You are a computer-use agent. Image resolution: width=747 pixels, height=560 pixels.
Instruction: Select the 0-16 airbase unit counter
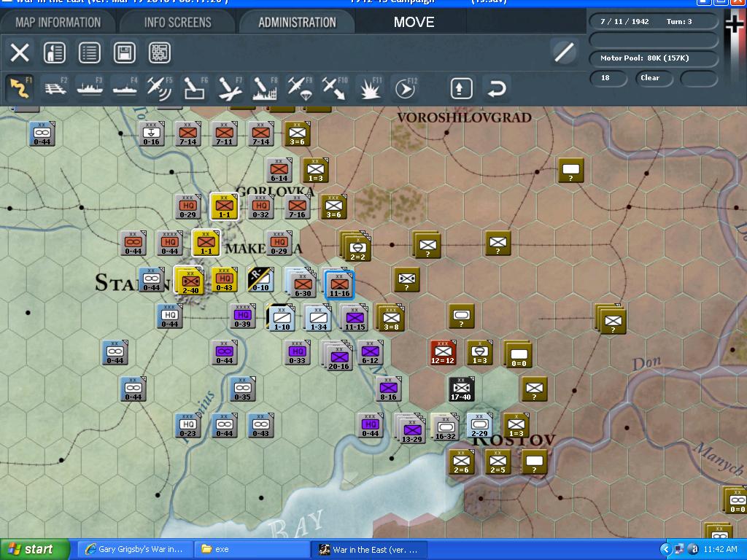[x=152, y=133]
